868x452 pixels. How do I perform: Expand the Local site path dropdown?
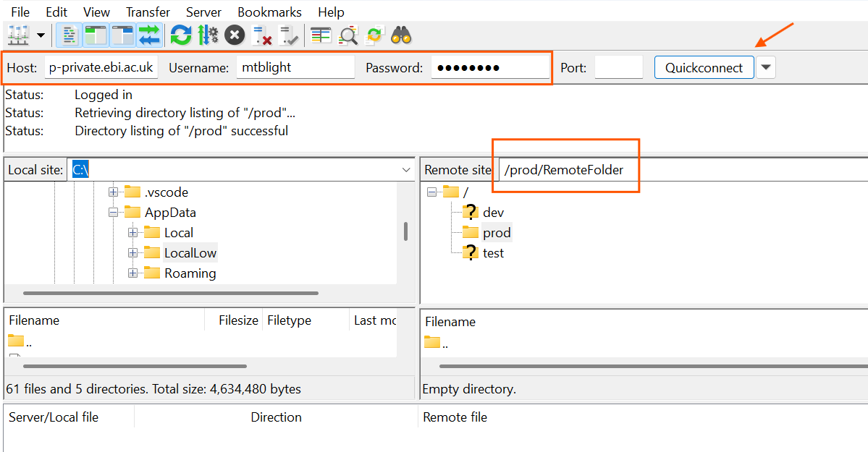click(406, 170)
